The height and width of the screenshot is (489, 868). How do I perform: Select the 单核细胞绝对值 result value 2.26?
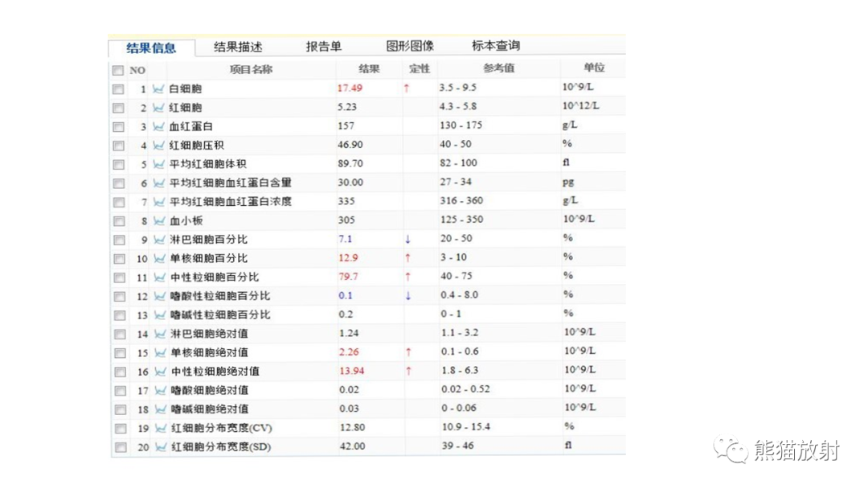coord(350,351)
